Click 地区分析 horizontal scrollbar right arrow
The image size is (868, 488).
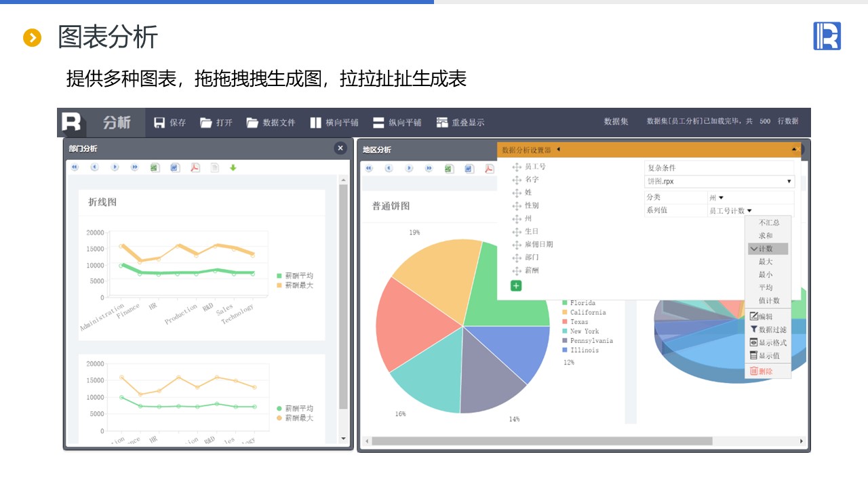point(802,441)
